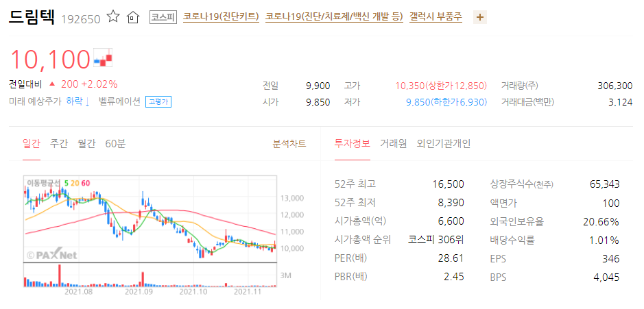
Task: Switch to the 월간 chart tab
Action: pos(86,144)
